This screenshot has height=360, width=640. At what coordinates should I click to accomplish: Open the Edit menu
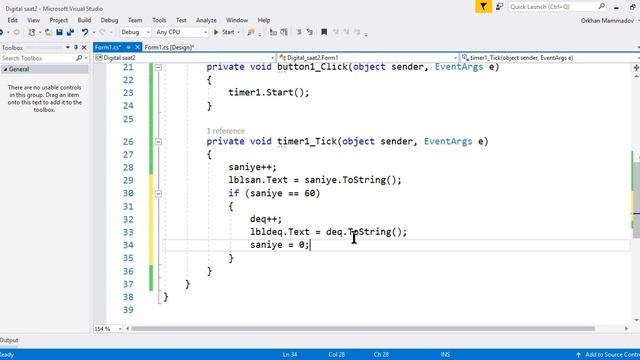point(13,20)
